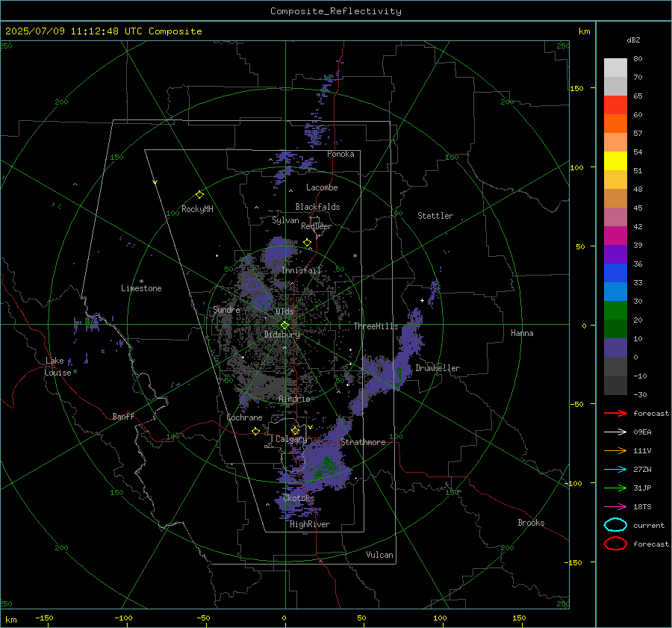Click the red forecast ellipse icon
Viewport: 672px width, 628px height.
pos(615,544)
